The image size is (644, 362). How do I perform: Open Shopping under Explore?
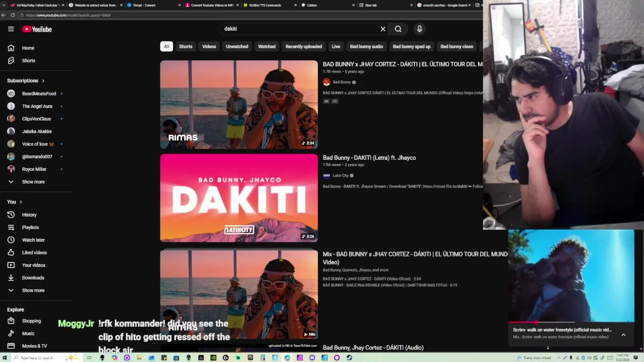point(31,321)
